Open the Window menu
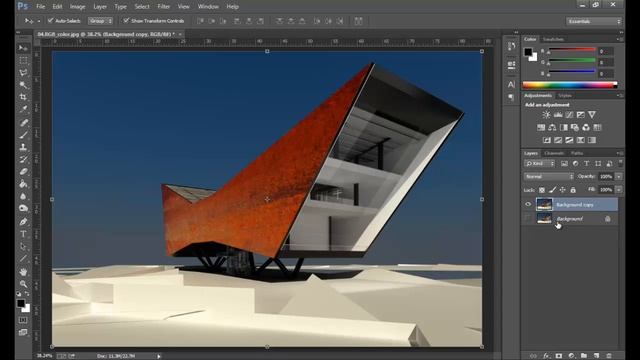Viewport: 640px width, 360px height. 208,7
